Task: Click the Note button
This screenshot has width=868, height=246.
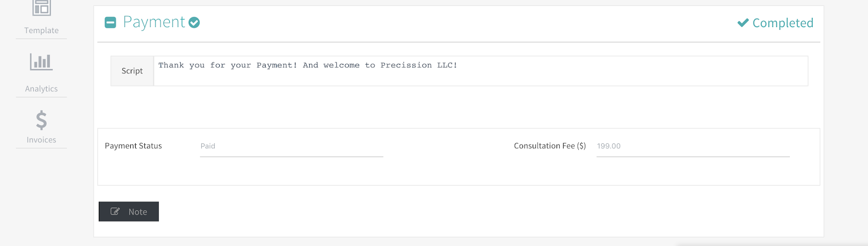Action: [129, 212]
